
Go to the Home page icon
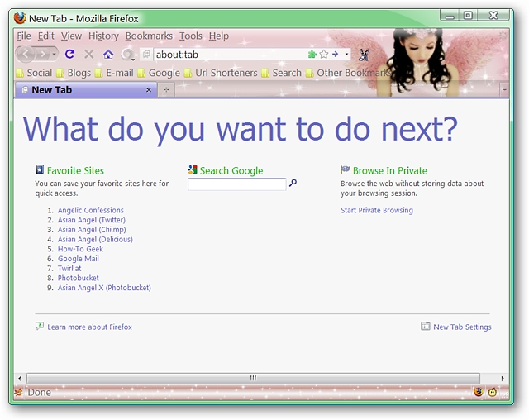pos(108,54)
